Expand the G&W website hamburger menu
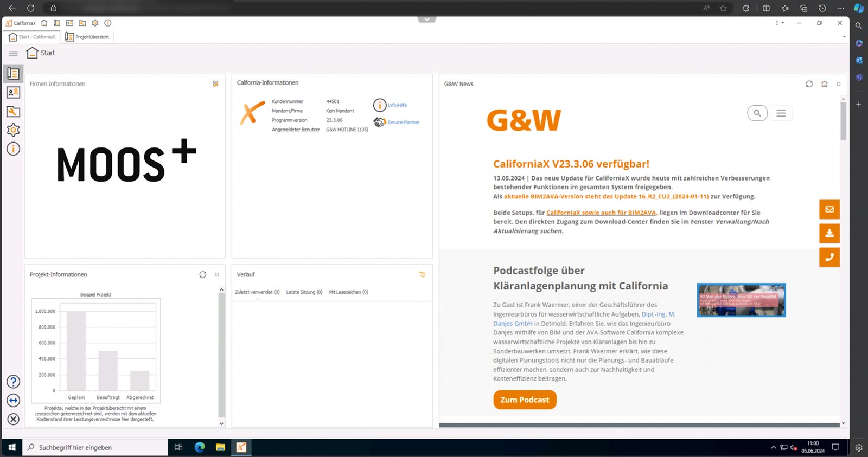The image size is (868, 457). tap(781, 113)
